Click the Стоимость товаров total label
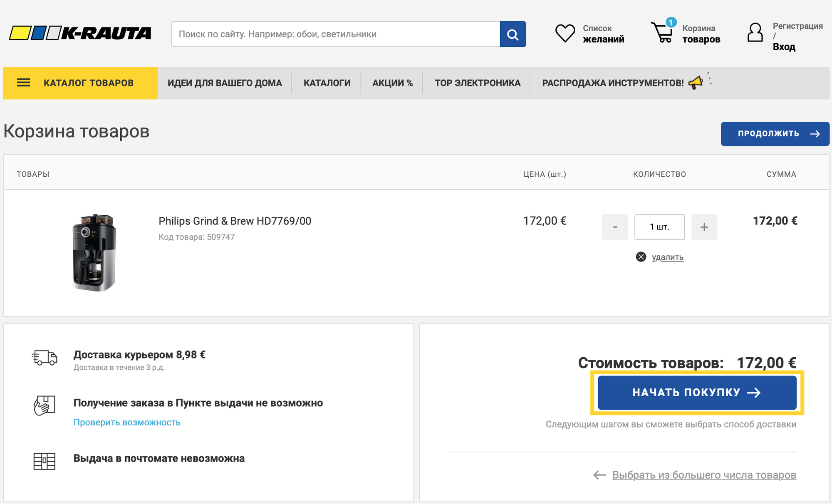The width and height of the screenshot is (832, 504). coord(651,363)
